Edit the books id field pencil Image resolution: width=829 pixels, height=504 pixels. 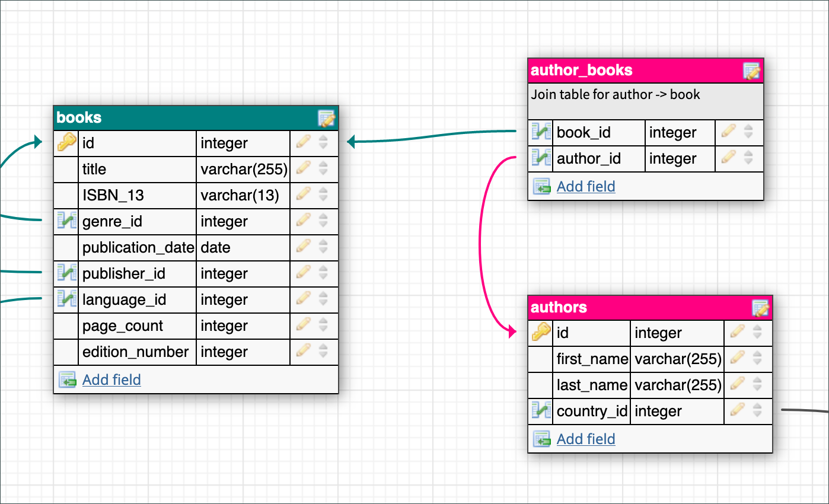click(x=304, y=142)
